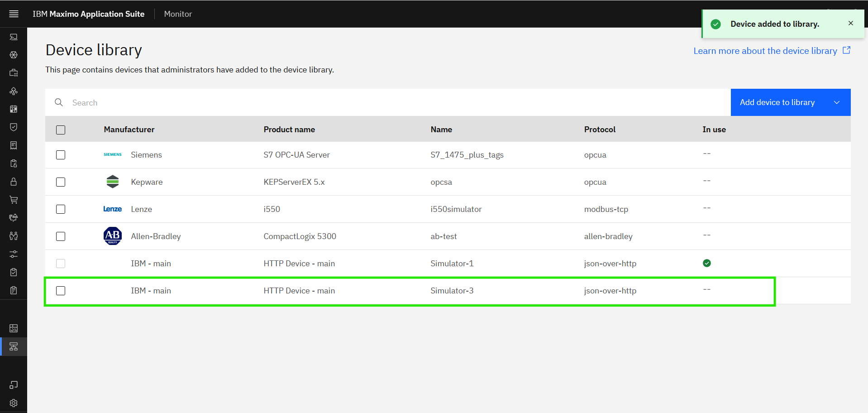Toggle the select-all checkbox in table header
This screenshot has width=868, height=413.
pyautogui.click(x=61, y=130)
